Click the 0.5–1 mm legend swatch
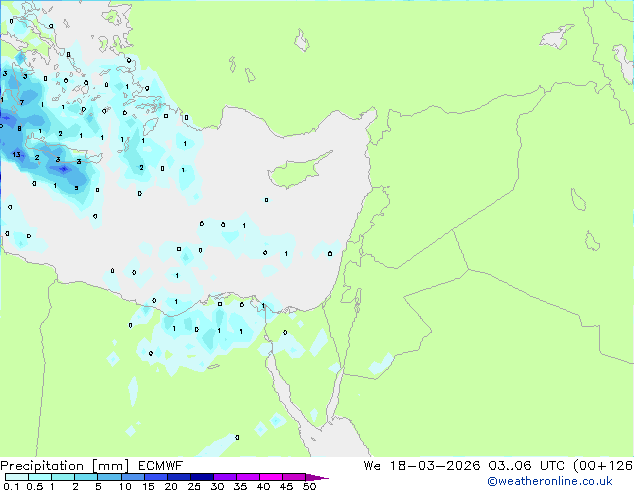This screenshot has height=490, width=634. click(x=40, y=477)
